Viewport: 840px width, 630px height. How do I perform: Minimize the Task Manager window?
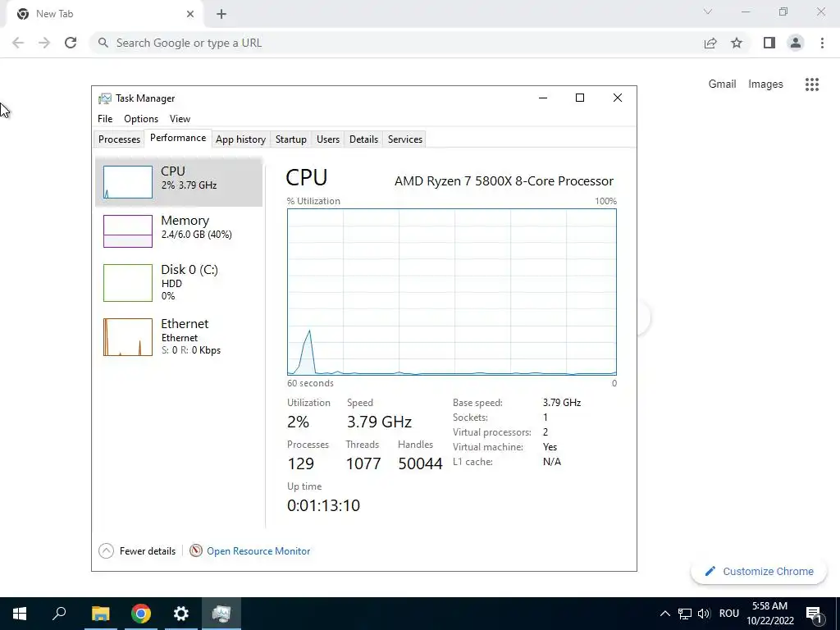(543, 98)
